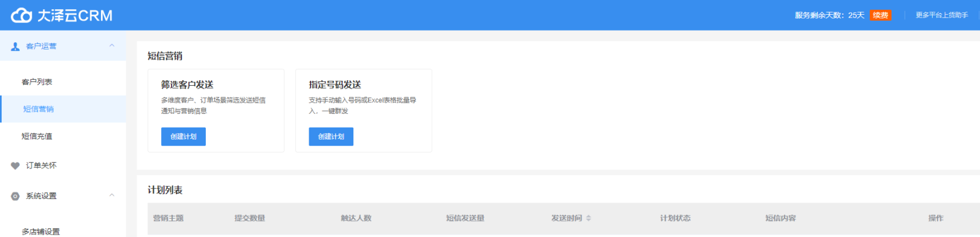Click the 客户运营 person icon in sidebar
The height and width of the screenshot is (237, 980).
[x=15, y=46]
